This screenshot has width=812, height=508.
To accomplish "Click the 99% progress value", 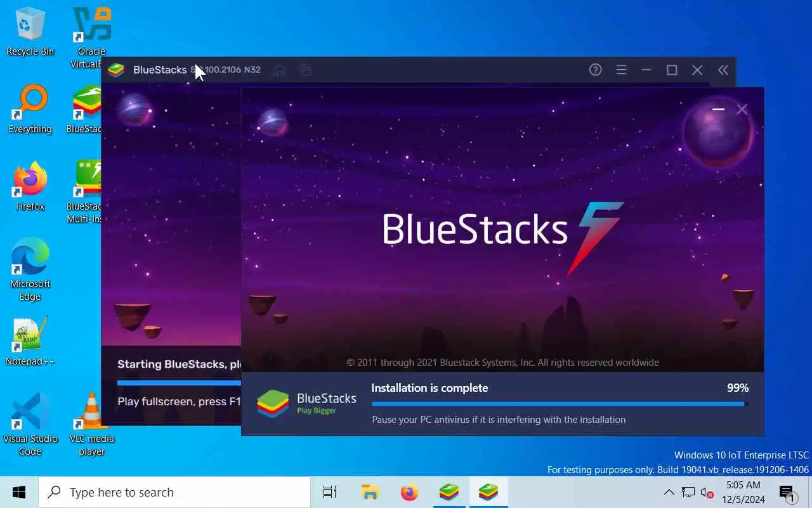I will point(738,388).
